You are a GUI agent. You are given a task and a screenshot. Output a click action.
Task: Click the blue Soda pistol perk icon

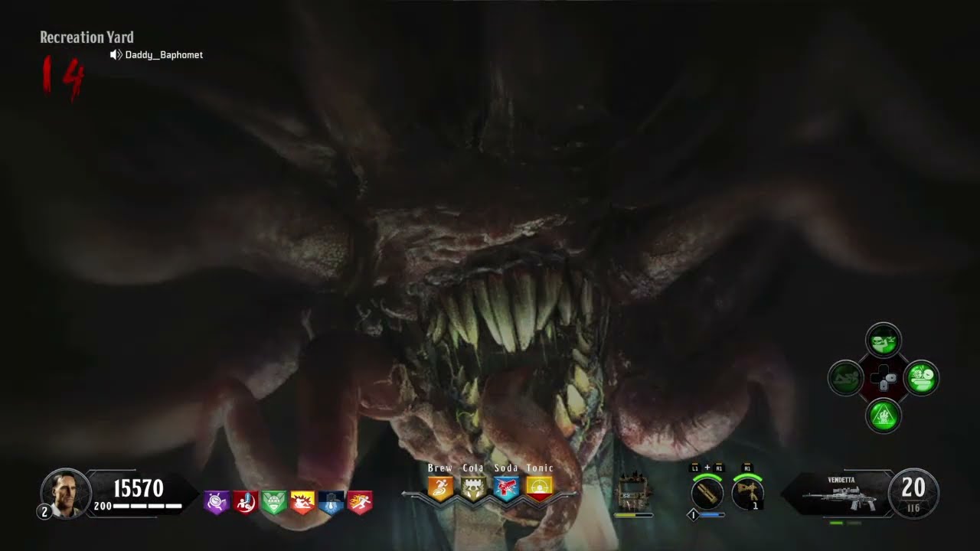pyautogui.click(x=506, y=487)
